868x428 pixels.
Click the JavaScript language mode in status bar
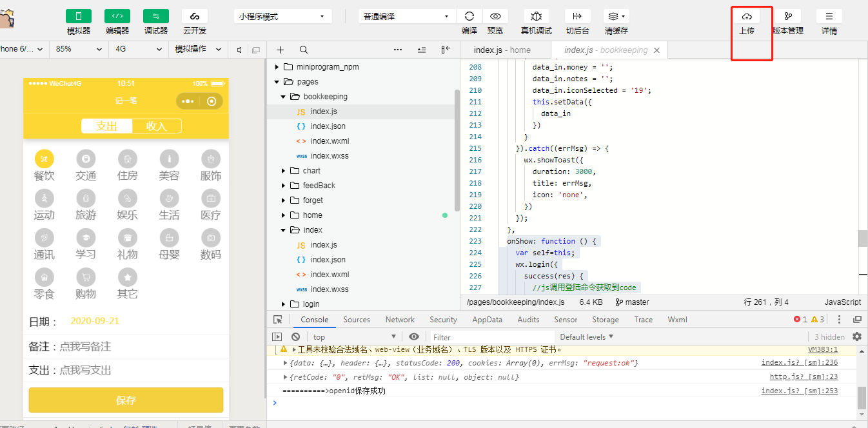[x=842, y=302]
